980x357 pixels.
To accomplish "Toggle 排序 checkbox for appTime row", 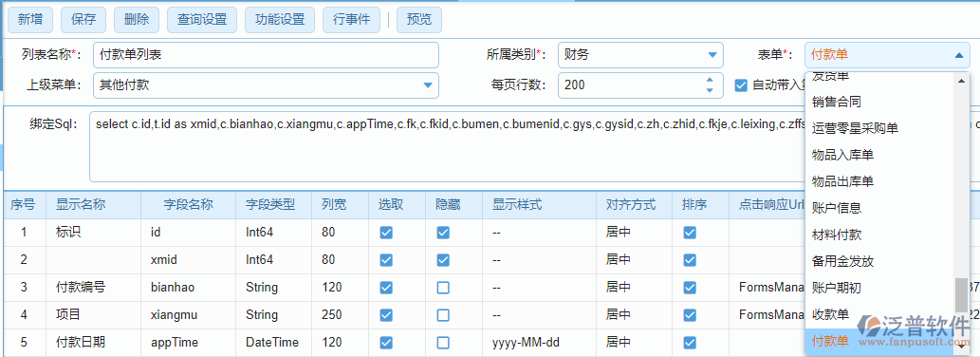I will 690,343.
